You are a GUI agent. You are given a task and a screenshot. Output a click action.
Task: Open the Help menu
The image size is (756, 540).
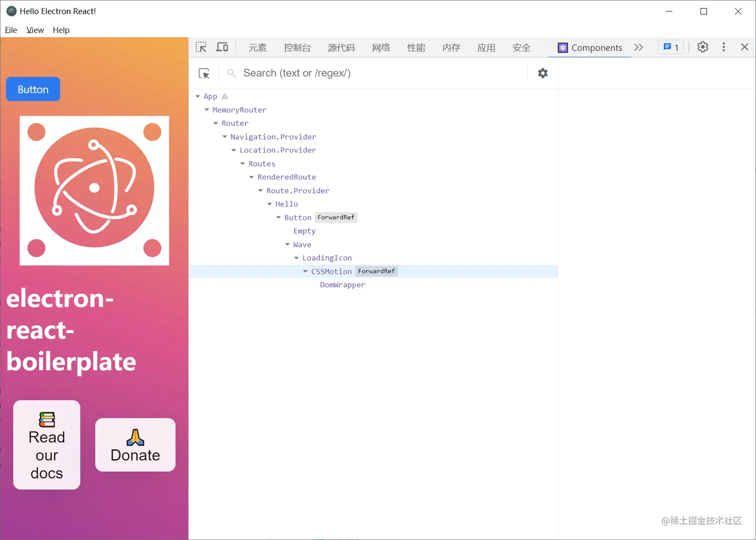tap(61, 30)
